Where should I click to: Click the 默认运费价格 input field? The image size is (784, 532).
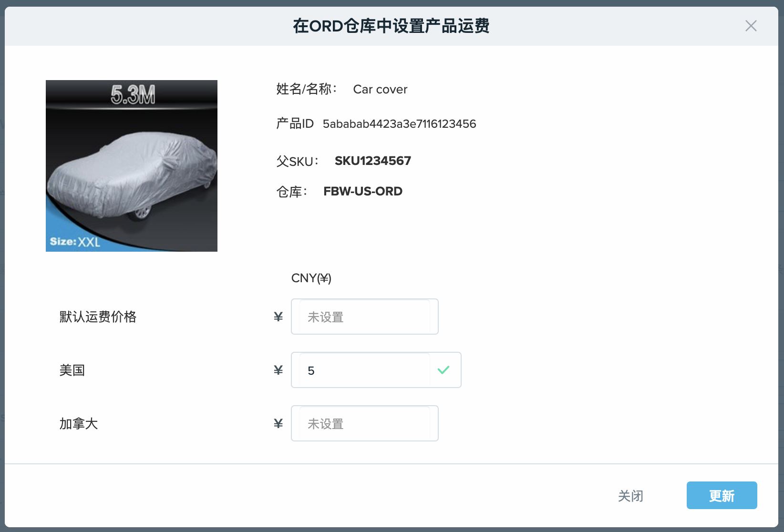click(365, 317)
